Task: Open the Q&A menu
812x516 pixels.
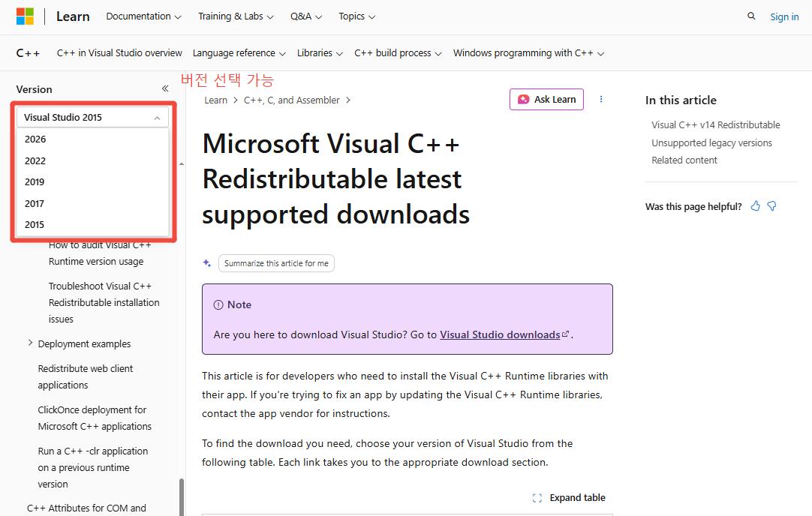Action: tap(306, 16)
